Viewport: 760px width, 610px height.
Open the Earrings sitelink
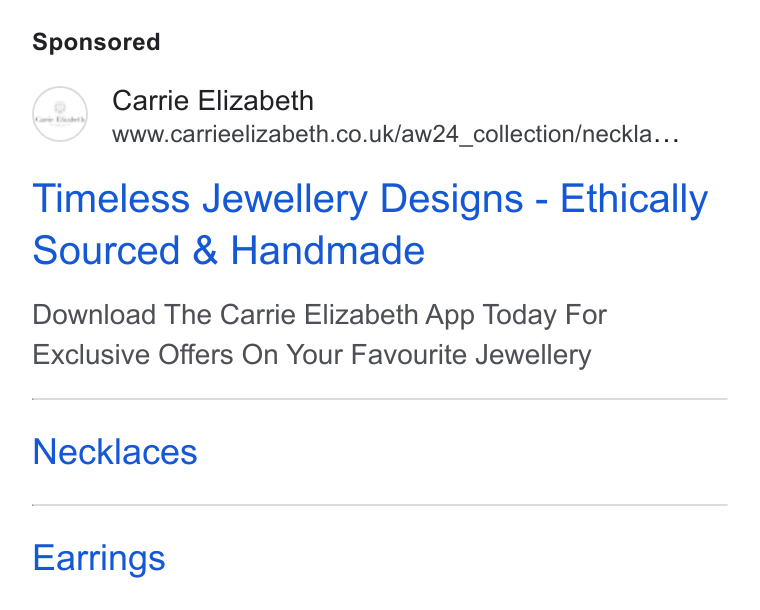(99, 558)
